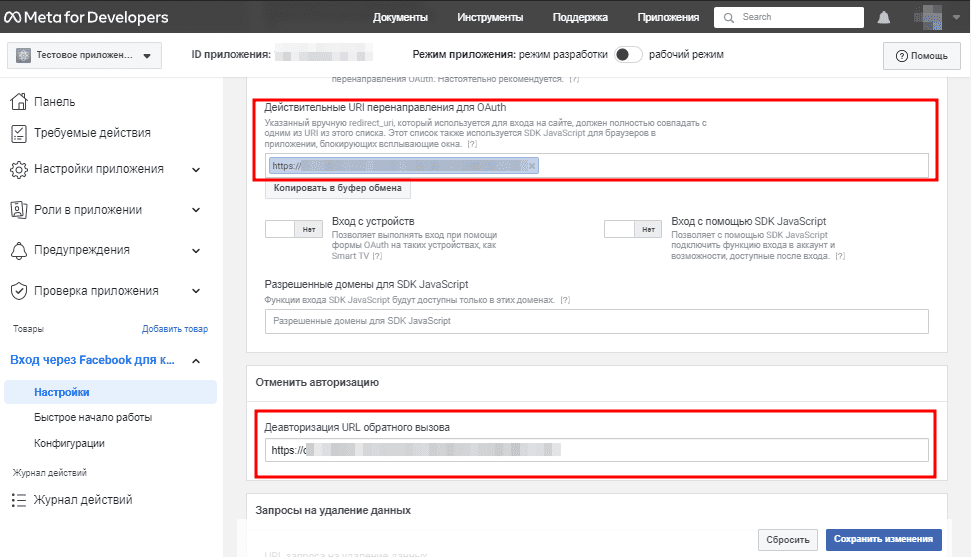Click the Помощь button
Image resolution: width=971 pixels, height=557 pixels.
tap(921, 56)
